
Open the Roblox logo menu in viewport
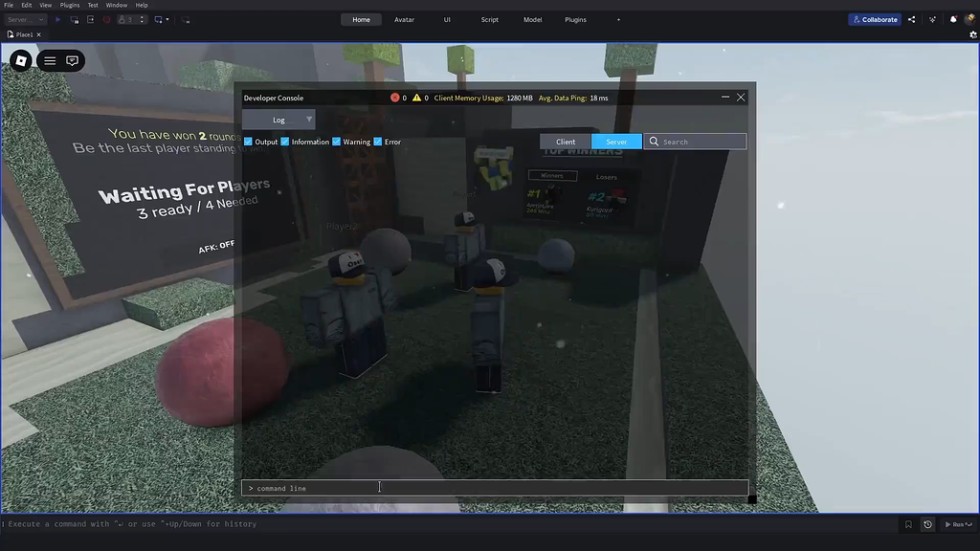coord(21,60)
